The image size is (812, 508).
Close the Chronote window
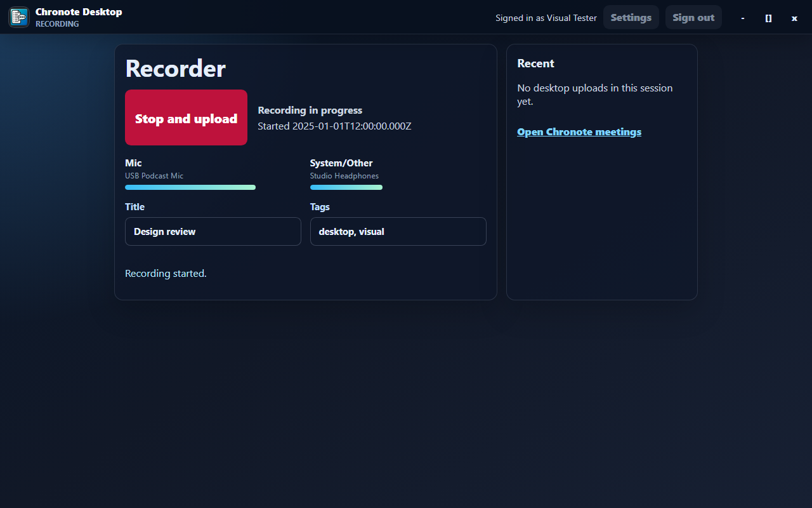(794, 18)
